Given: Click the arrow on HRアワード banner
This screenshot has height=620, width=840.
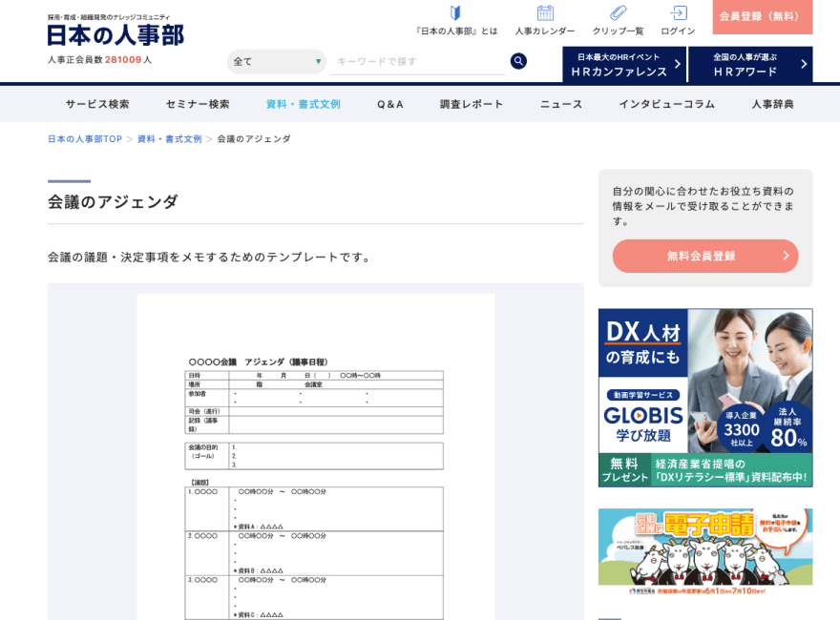Looking at the screenshot, I should pyautogui.click(x=804, y=64).
